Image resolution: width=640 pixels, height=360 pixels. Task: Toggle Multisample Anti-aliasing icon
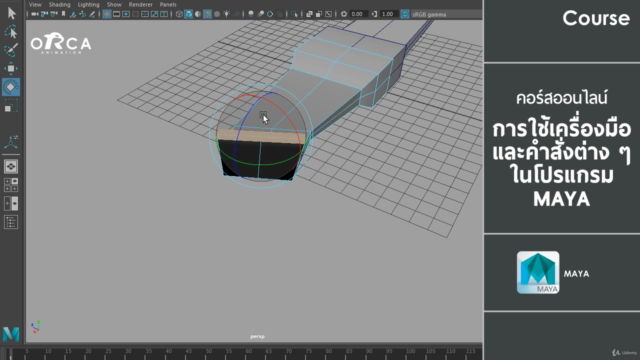[270, 14]
